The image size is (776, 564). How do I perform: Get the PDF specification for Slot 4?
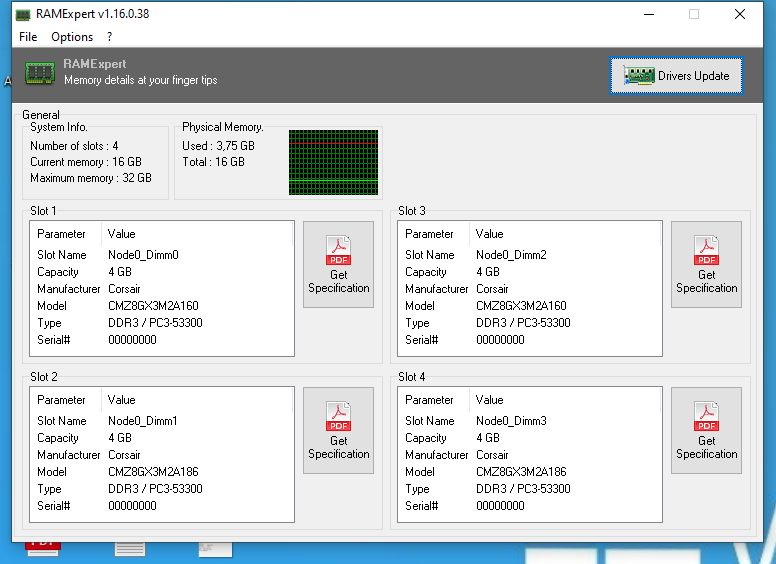706,430
